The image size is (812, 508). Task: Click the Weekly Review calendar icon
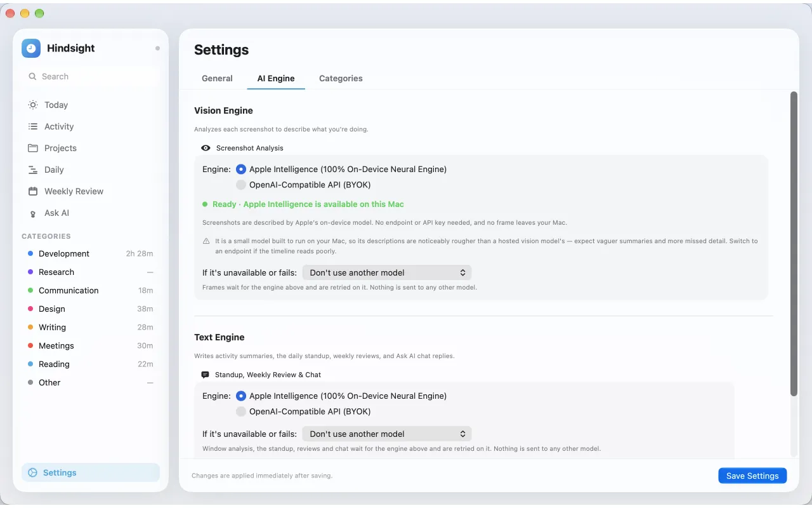(x=33, y=191)
